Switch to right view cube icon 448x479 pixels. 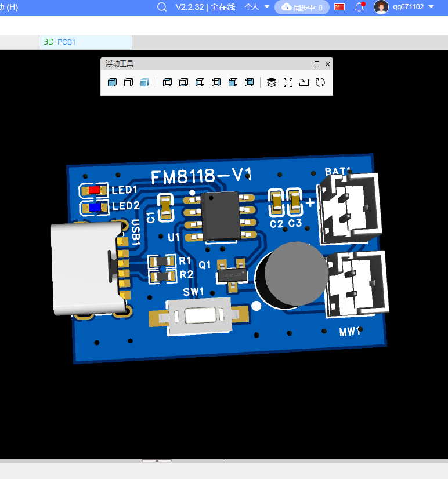click(216, 82)
